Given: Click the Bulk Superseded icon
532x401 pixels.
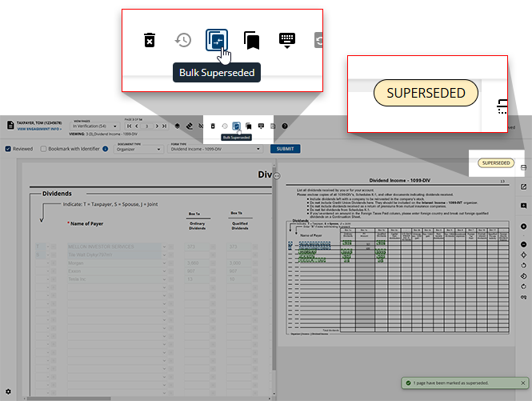Looking at the screenshot, I should coord(237,126).
